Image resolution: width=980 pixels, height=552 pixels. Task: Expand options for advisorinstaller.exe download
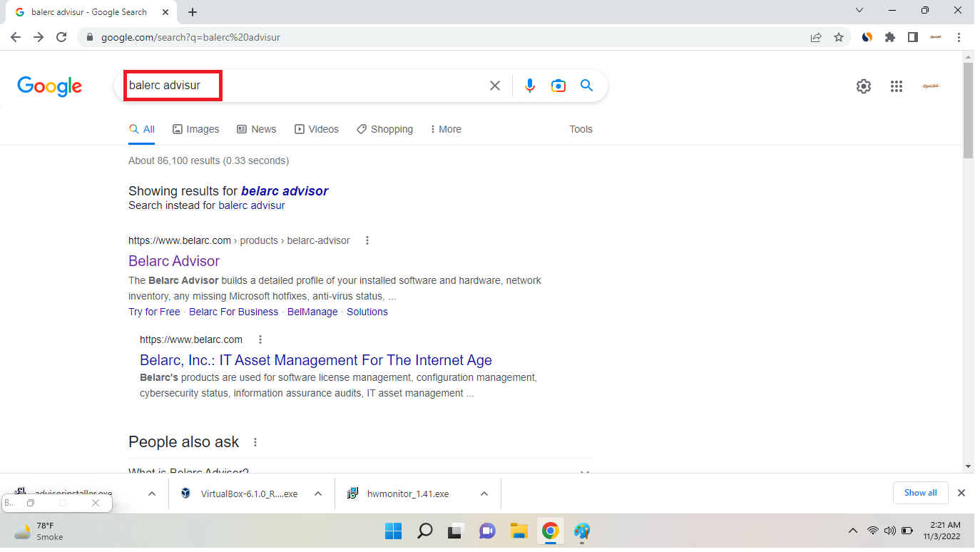(152, 494)
